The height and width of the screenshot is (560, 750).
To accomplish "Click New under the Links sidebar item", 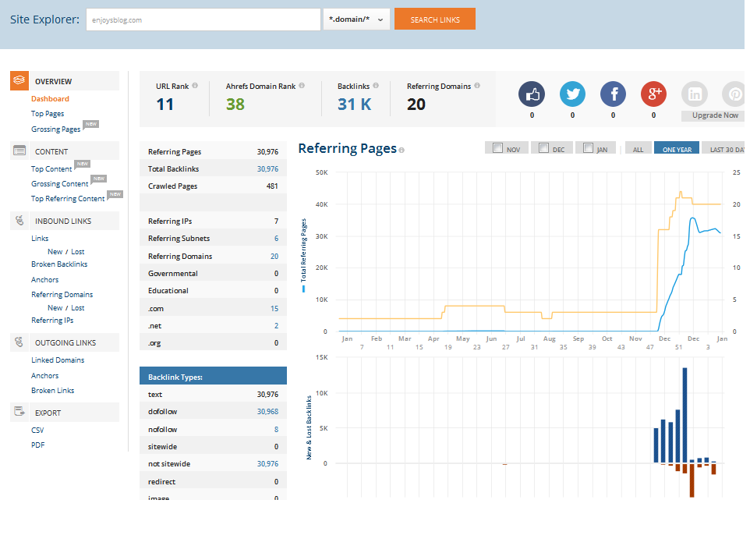I will (55, 252).
